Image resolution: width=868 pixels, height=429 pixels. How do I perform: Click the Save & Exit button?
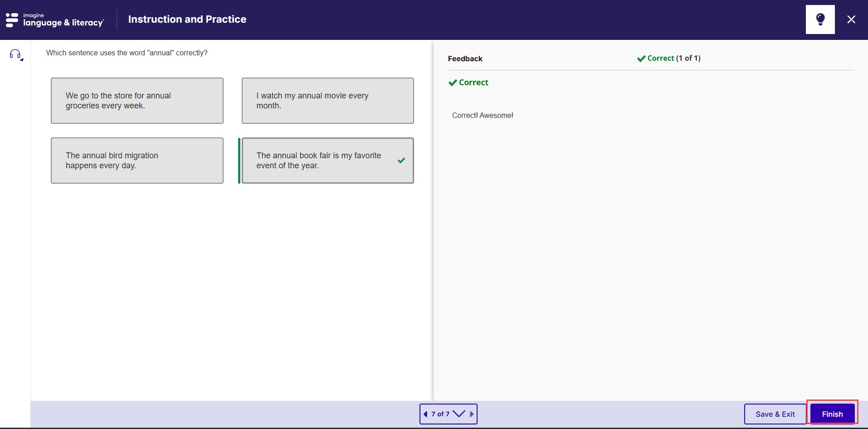coord(775,414)
